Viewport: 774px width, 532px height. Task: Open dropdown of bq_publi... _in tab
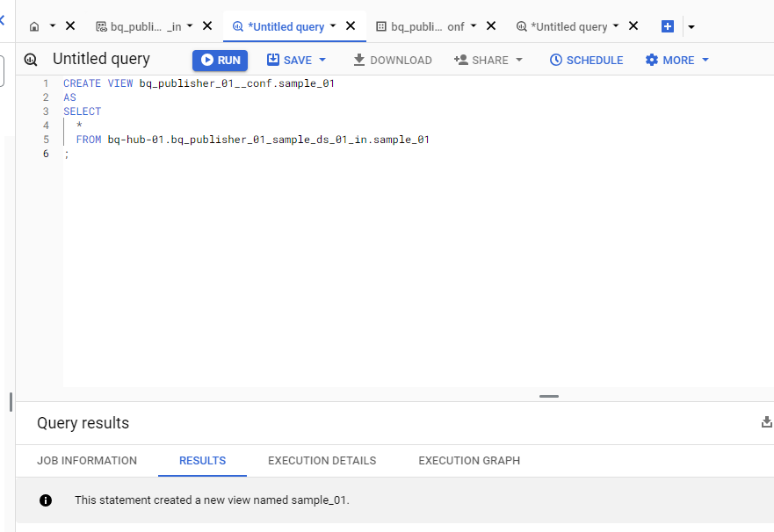[x=190, y=25]
